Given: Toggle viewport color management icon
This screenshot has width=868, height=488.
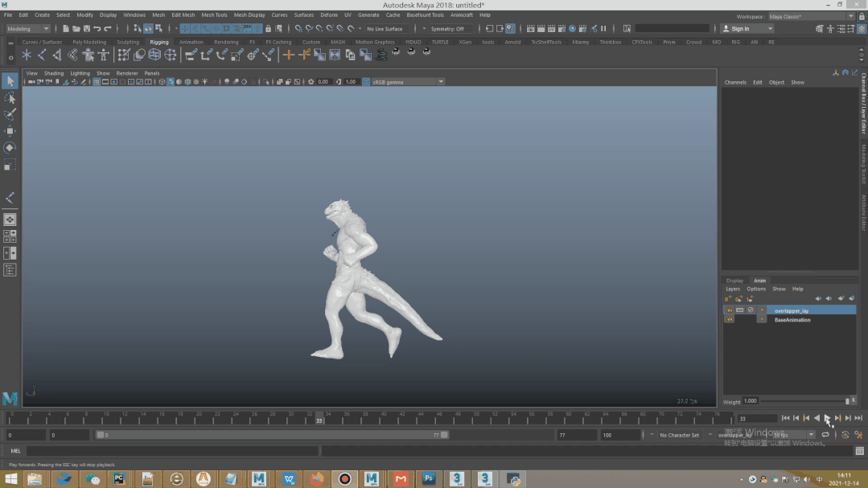Looking at the screenshot, I should [366, 82].
